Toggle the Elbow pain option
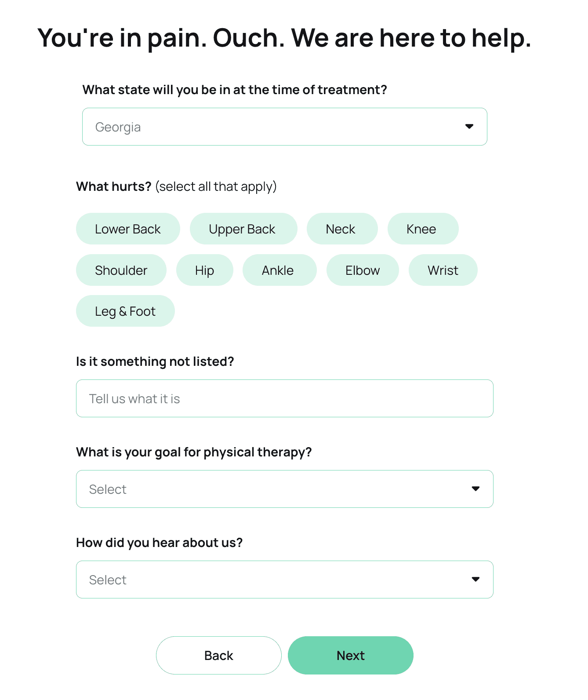The width and height of the screenshot is (588, 700). (363, 270)
